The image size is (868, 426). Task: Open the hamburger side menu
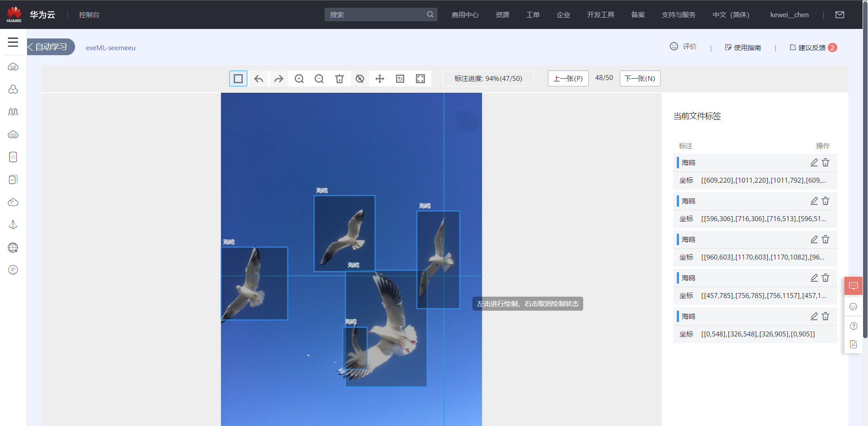[13, 42]
